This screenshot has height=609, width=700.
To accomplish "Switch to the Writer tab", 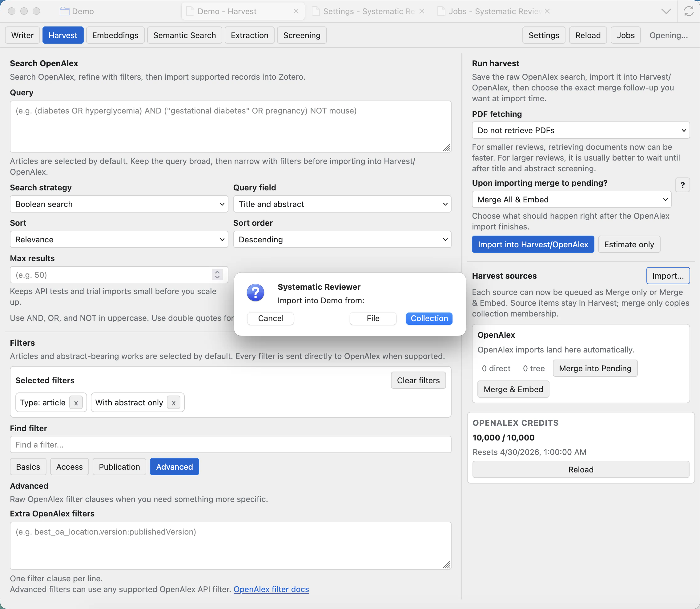I will click(x=22, y=35).
